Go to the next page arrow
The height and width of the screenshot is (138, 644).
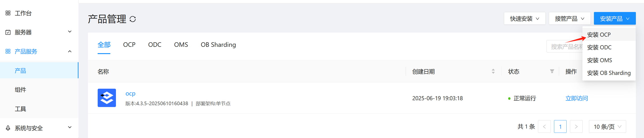[576, 126]
